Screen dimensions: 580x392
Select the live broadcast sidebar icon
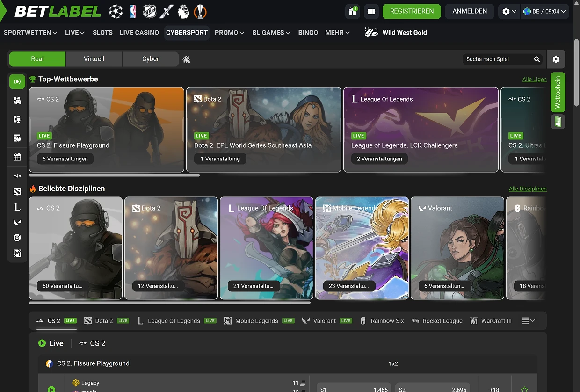tap(17, 82)
